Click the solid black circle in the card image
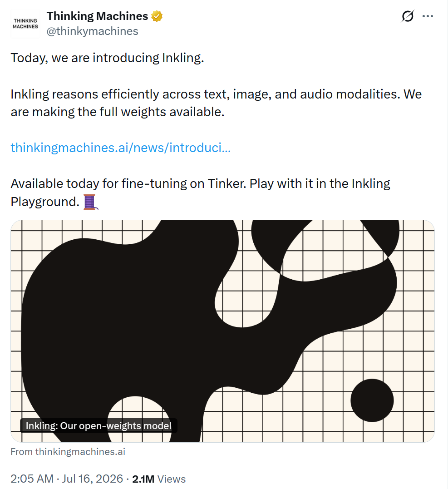 point(372,400)
